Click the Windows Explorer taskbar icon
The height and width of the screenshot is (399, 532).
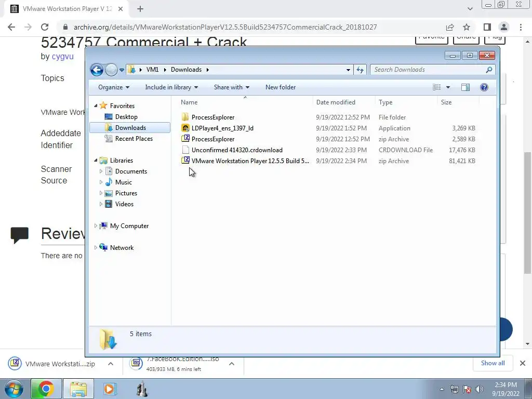tap(79, 389)
